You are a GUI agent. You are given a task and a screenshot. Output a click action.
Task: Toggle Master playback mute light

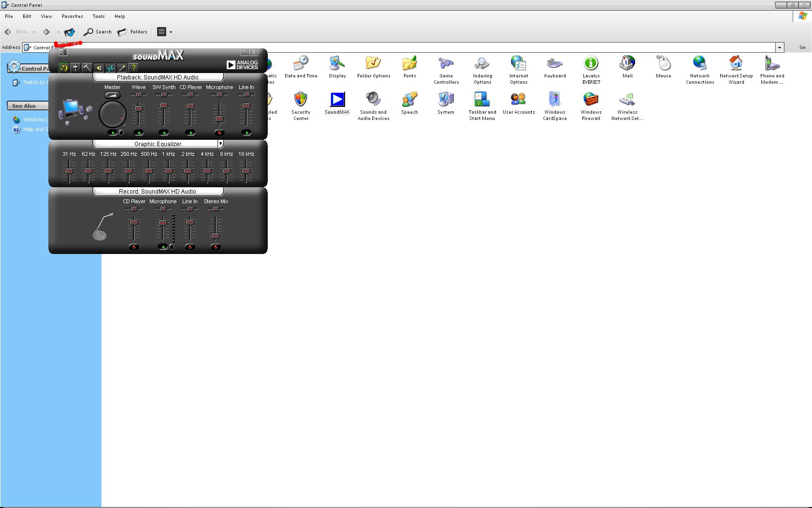point(113,133)
